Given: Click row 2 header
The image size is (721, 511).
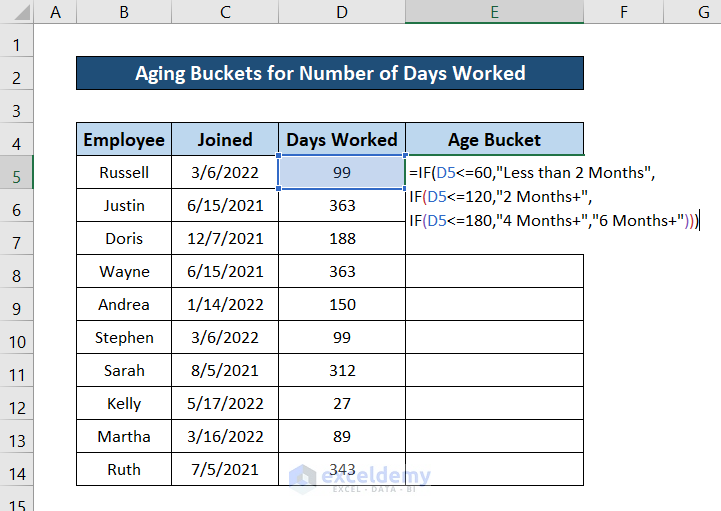Looking at the screenshot, I should coord(17,74).
